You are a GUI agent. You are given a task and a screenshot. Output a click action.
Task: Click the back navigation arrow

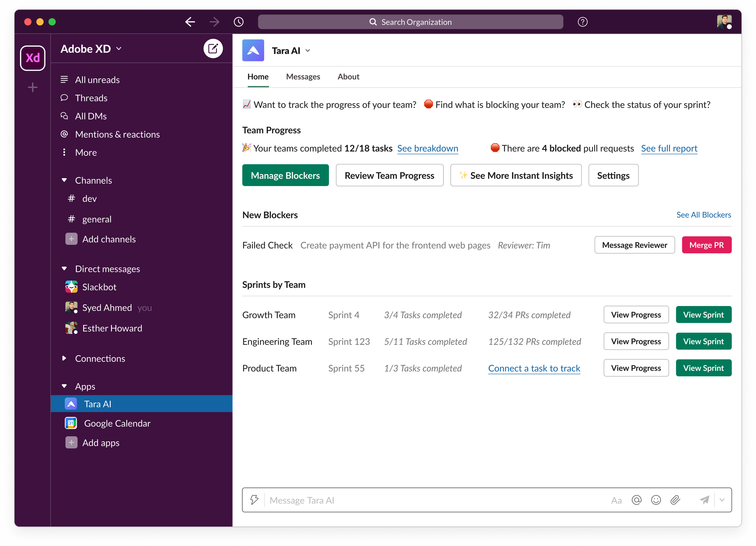click(x=190, y=22)
